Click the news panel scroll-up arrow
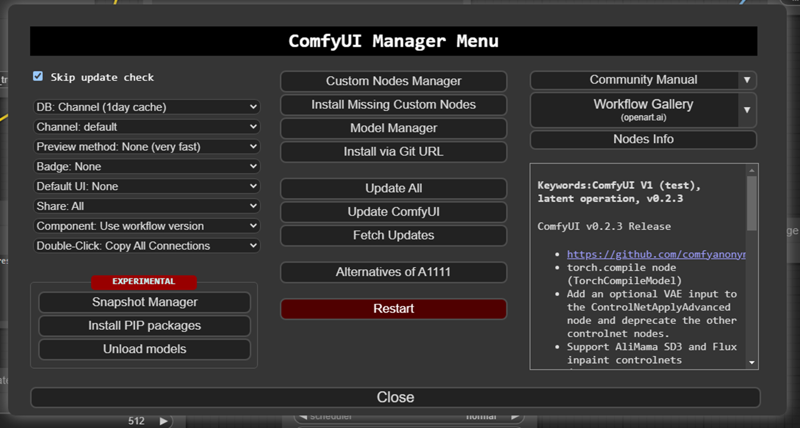This screenshot has height=428, width=800. pyautogui.click(x=752, y=170)
